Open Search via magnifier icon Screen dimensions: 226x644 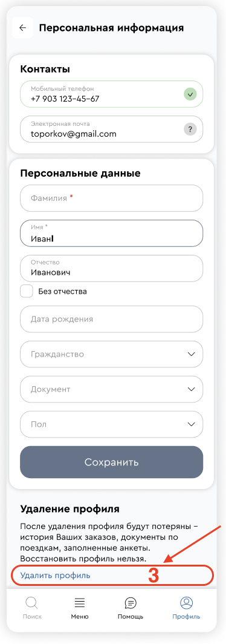pos(32,603)
